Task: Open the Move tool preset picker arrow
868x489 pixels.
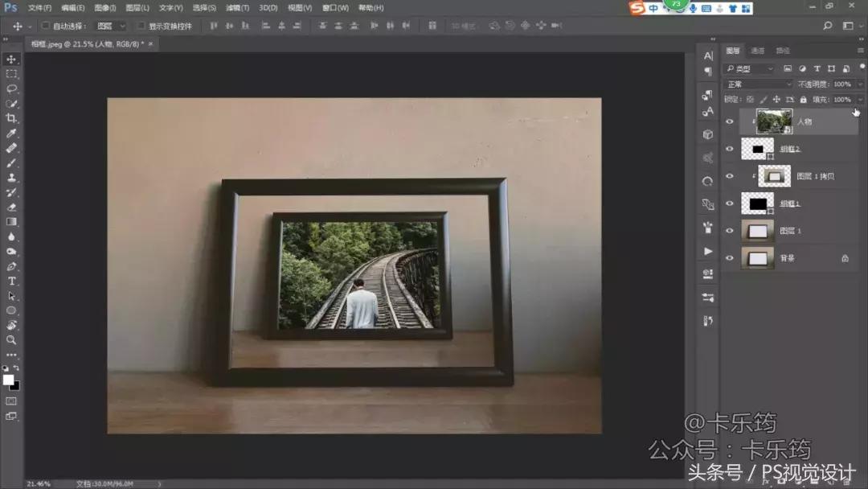Action: pyautogui.click(x=30, y=26)
